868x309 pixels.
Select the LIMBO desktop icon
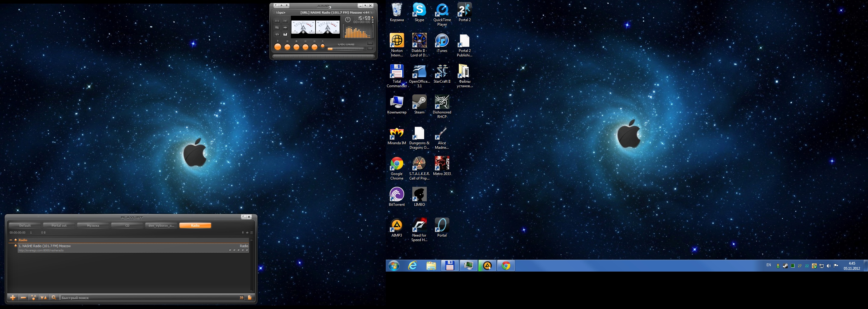point(419,197)
